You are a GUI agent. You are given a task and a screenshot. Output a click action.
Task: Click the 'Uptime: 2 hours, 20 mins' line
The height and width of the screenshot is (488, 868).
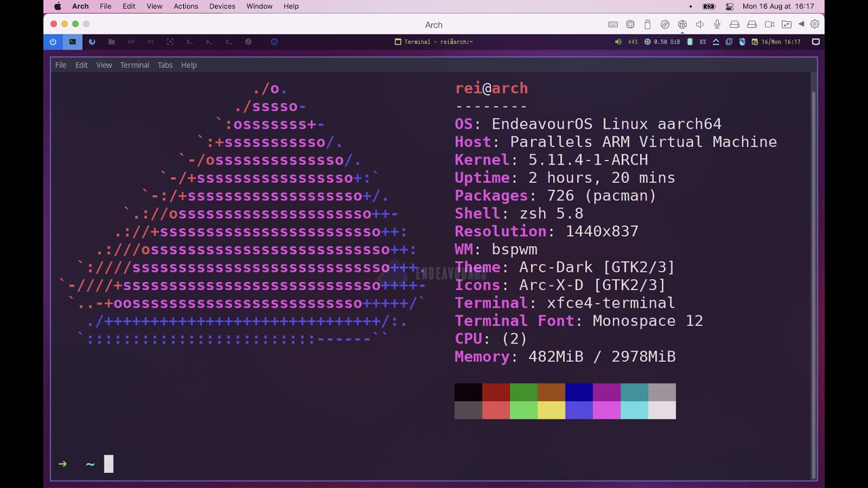pos(565,178)
